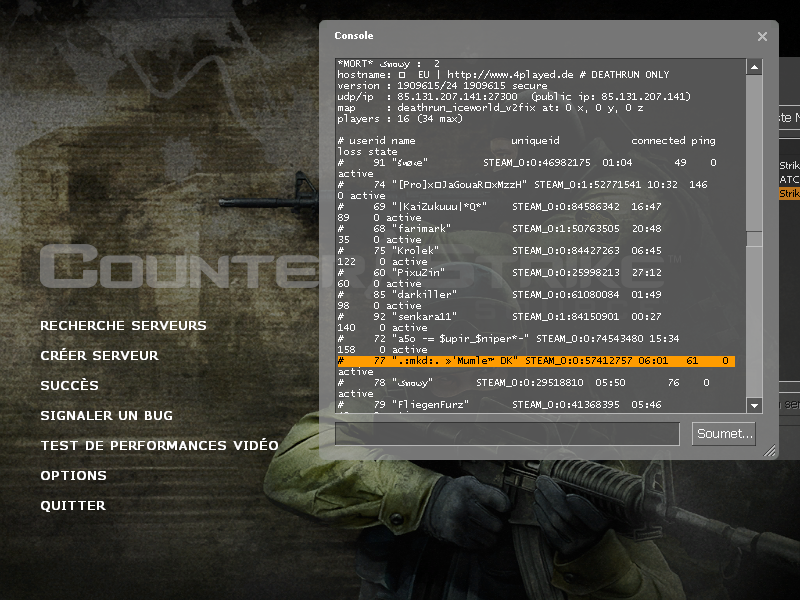Screen dimensions: 800x600
Task: Click the players : 16 (34 max) line
Action: click(400, 119)
